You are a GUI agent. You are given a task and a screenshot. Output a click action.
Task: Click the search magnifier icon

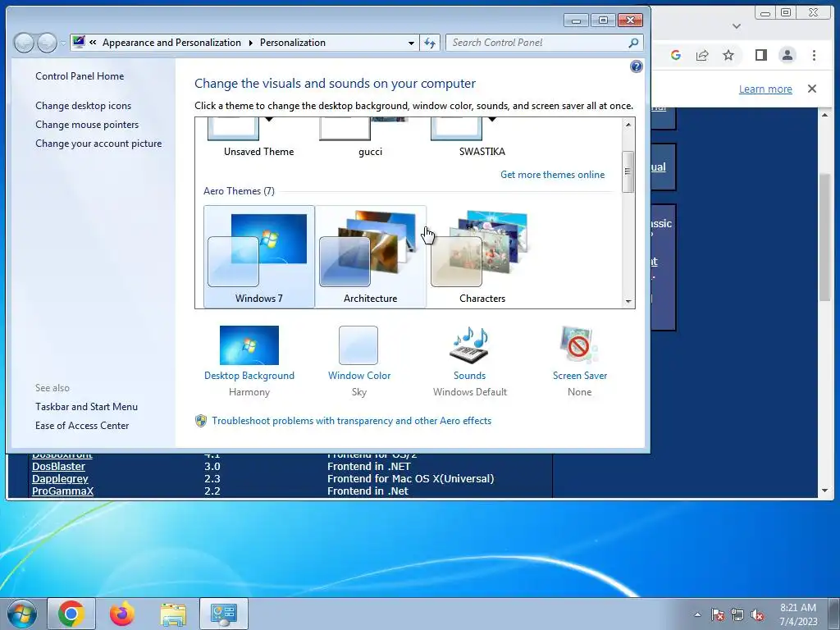[633, 43]
